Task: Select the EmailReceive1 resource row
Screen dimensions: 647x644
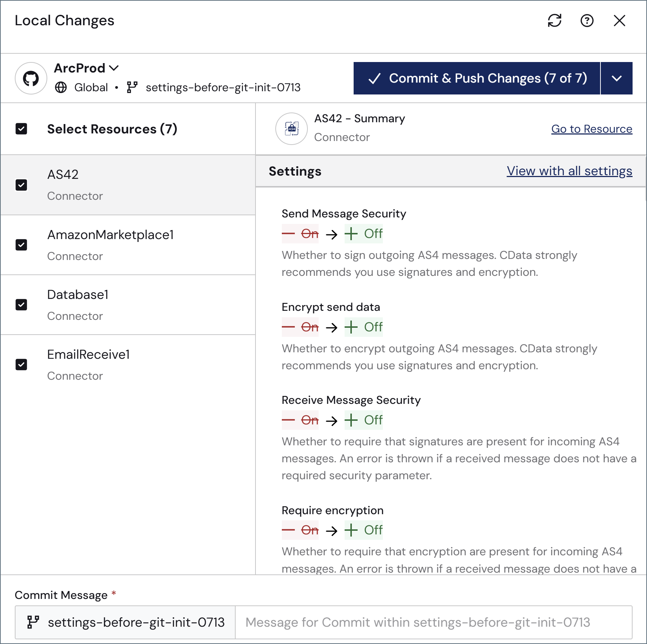Action: click(x=128, y=365)
